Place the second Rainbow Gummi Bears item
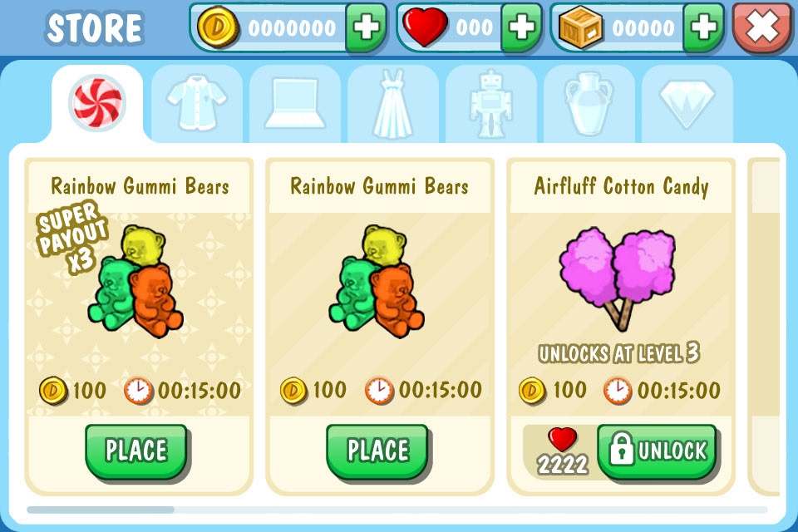Image resolution: width=798 pixels, height=532 pixels. (378, 451)
